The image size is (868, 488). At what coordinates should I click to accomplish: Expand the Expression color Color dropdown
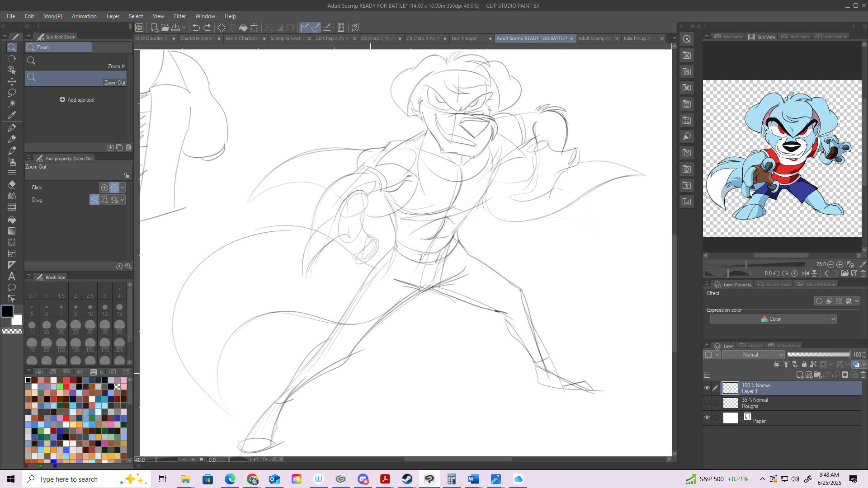coord(773,319)
